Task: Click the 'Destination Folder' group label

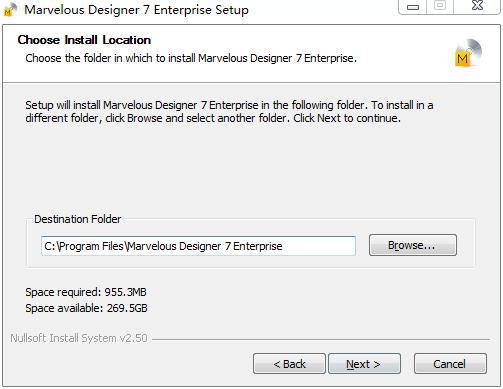Action: click(78, 219)
